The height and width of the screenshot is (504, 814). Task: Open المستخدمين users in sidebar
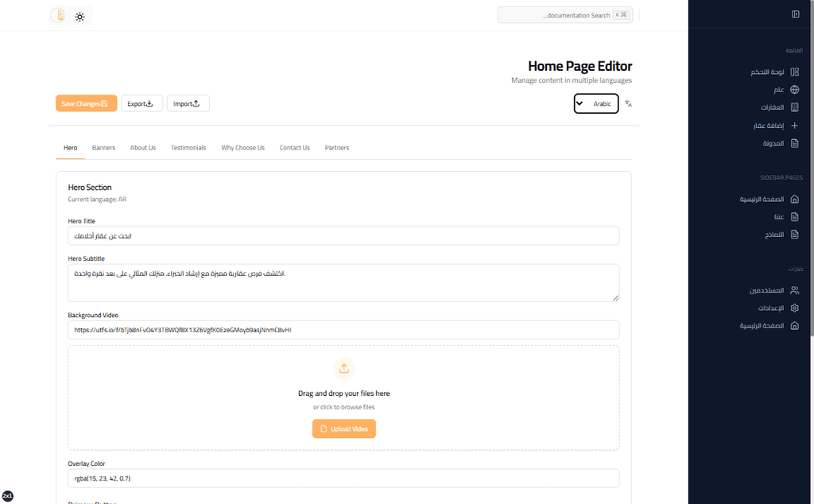point(774,290)
